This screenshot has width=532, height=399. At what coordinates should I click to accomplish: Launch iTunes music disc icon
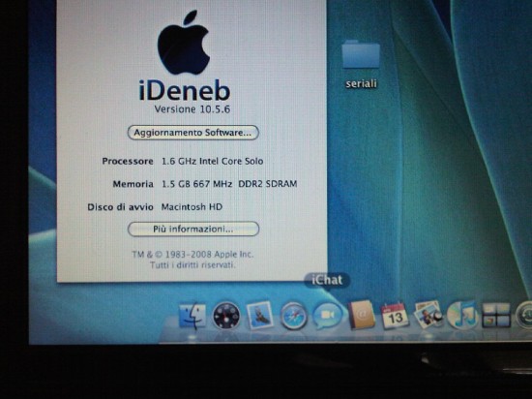click(461, 315)
